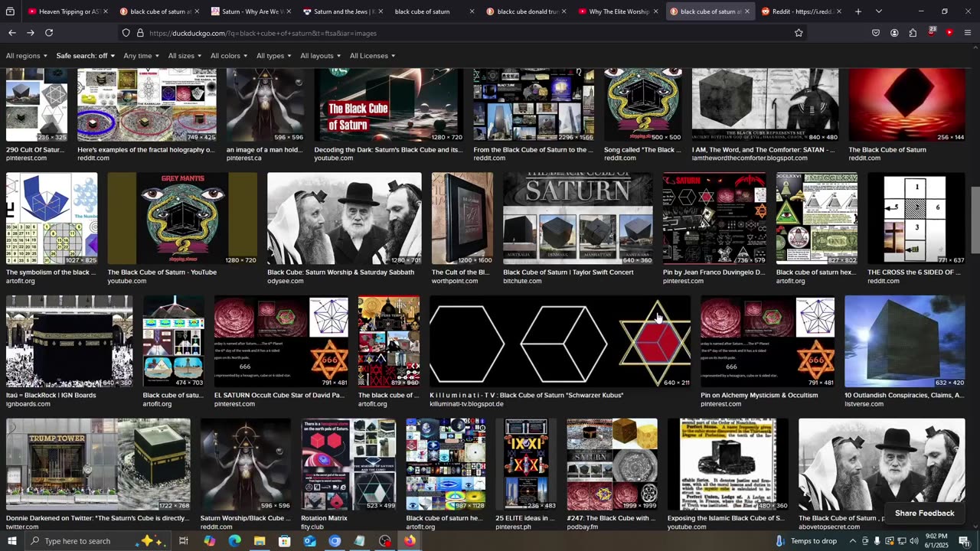The height and width of the screenshot is (551, 980).
Task: Open a new tab with plus icon
Action: [858, 11]
